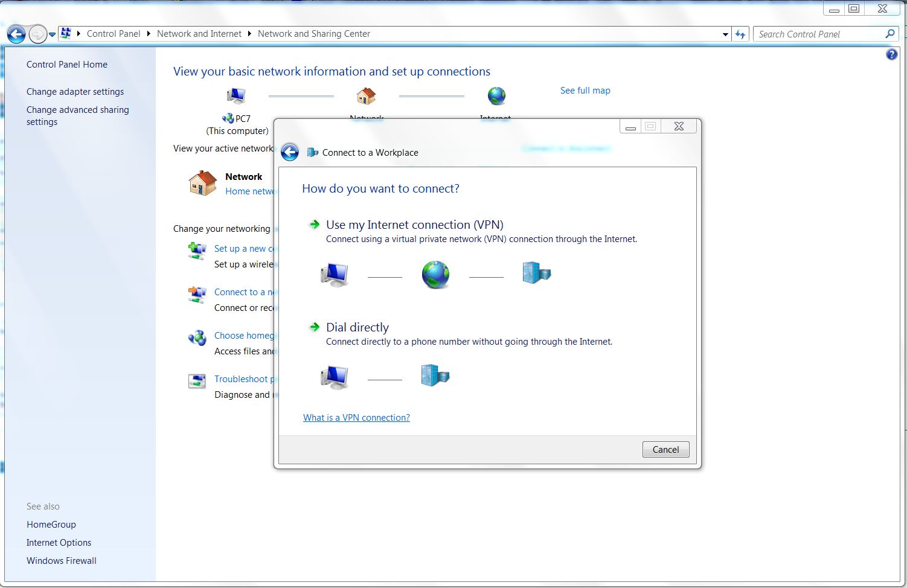
Task: Expand the arrow after Network and Internet breadcrumb
Action: [x=249, y=34]
